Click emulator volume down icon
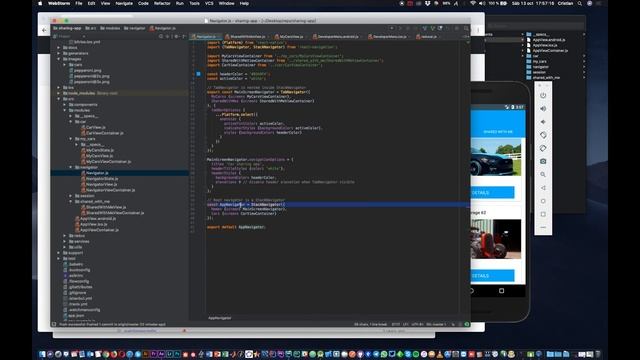This screenshot has height=360, width=640. pos(543,122)
